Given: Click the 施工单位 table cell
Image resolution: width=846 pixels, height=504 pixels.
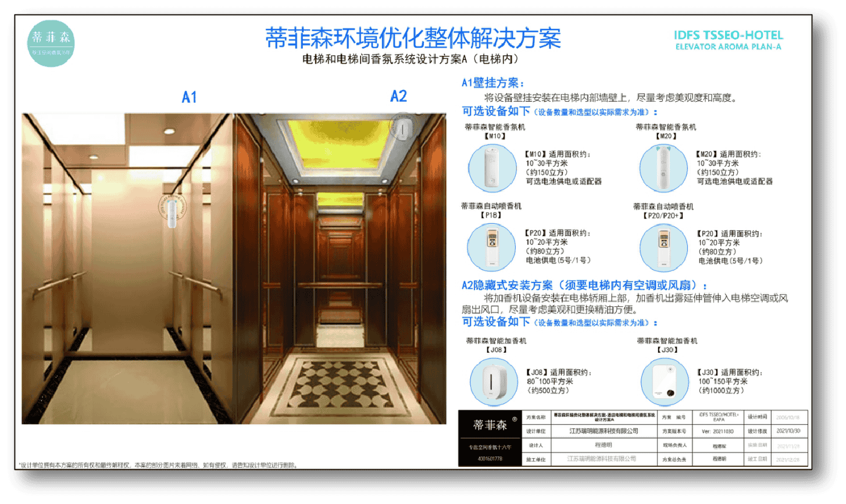Looking at the screenshot, I should (x=536, y=459).
